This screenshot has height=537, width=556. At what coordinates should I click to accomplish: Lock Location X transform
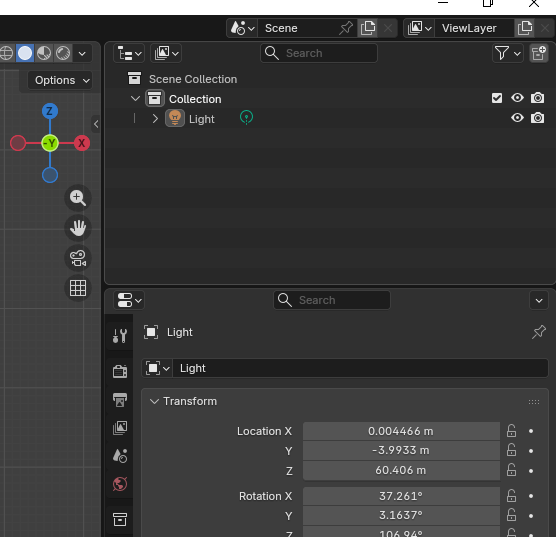[x=511, y=431]
